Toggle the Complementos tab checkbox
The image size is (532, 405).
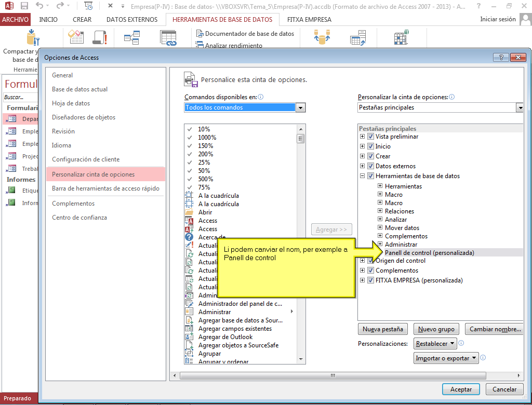point(371,271)
